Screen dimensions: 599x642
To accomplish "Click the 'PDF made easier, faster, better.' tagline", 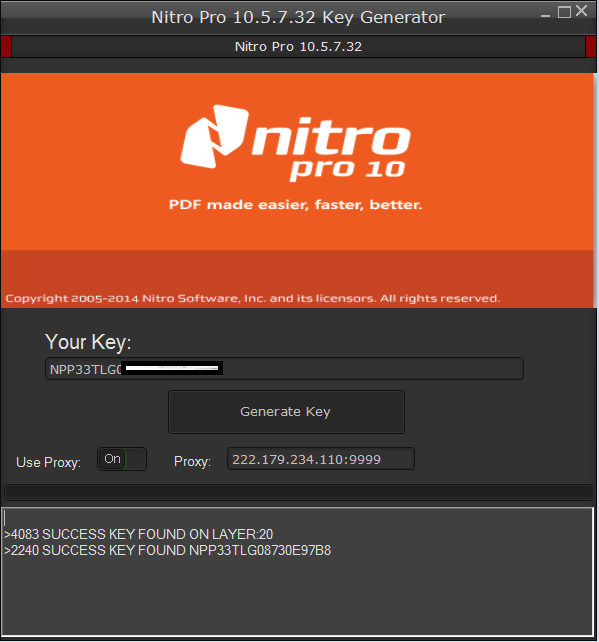I will tap(295, 205).
